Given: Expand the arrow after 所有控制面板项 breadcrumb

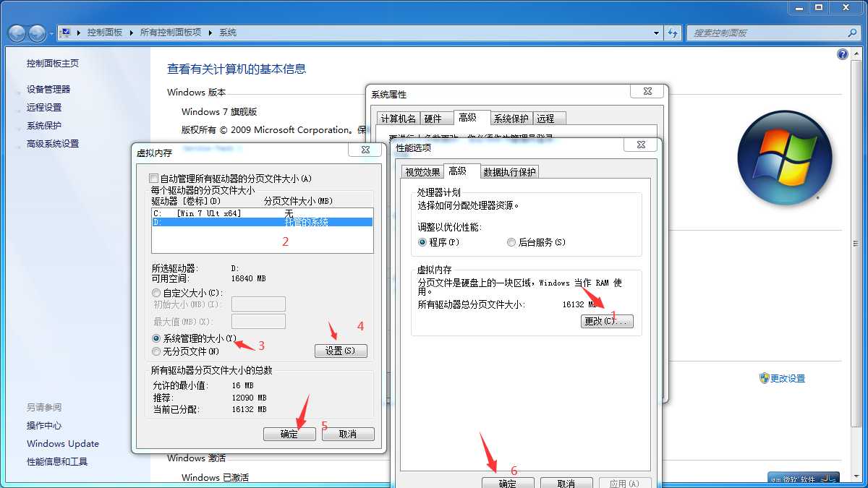Looking at the screenshot, I should (x=210, y=33).
